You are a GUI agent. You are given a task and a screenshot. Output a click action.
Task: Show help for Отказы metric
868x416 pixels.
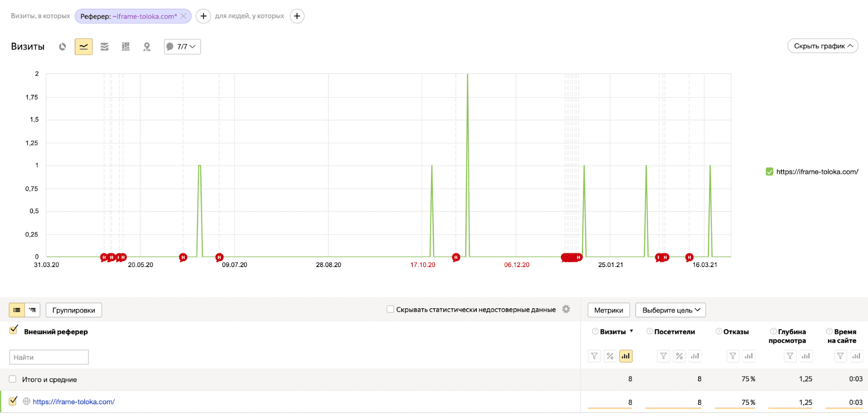(719, 331)
